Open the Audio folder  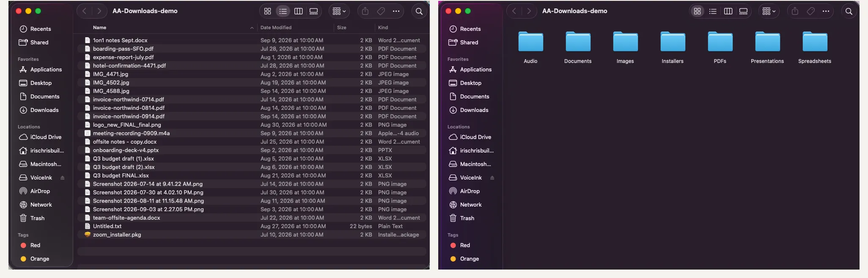[530, 42]
